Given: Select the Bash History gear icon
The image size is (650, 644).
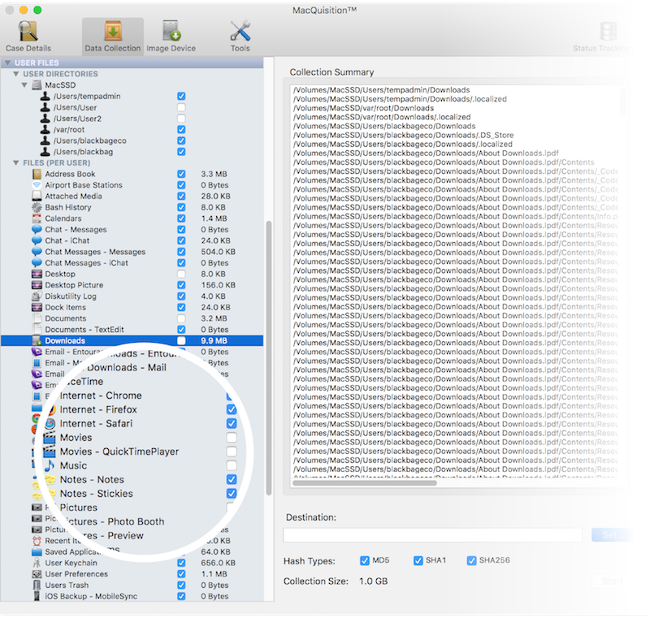Looking at the screenshot, I should tap(37, 207).
